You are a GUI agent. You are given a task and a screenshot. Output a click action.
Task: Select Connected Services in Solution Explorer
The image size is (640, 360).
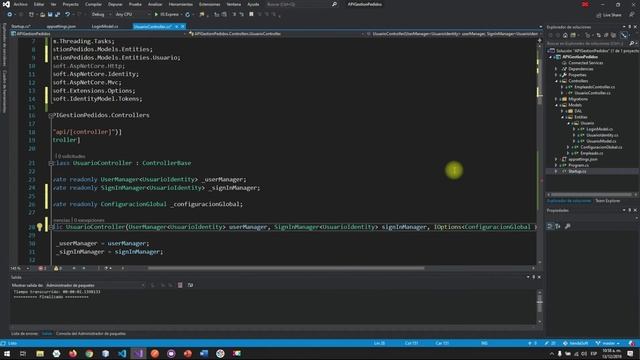585,63
